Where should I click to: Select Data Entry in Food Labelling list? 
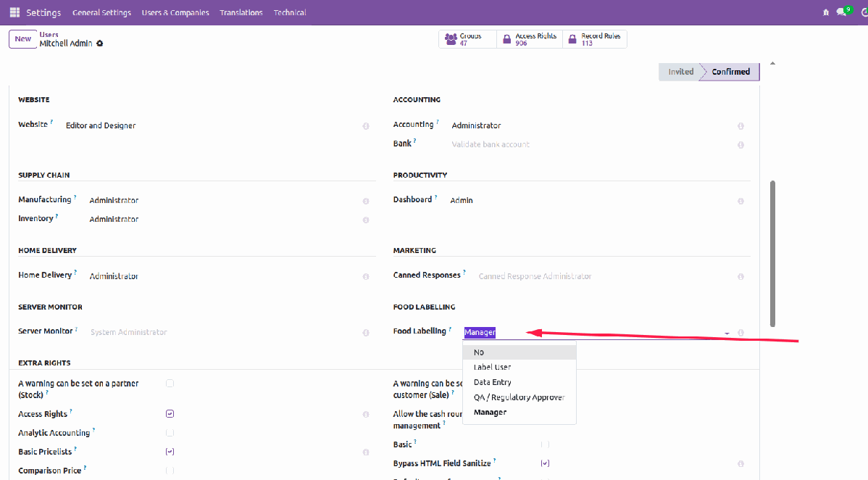coord(519,382)
